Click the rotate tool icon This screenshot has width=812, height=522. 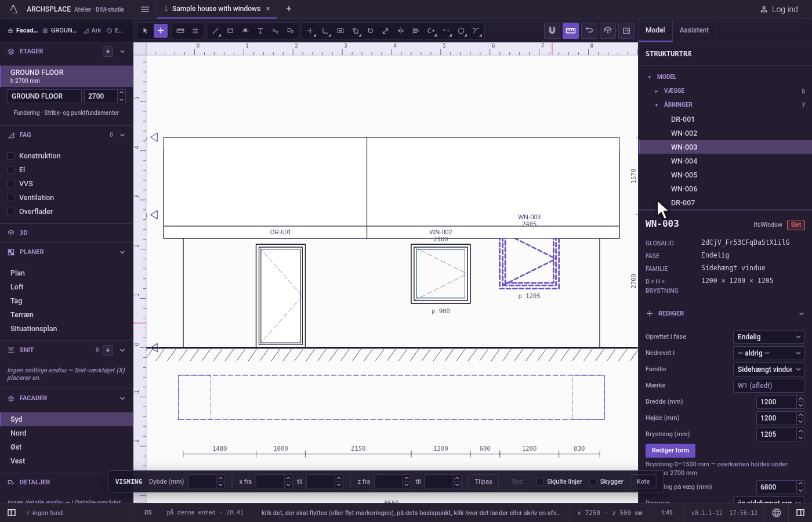pos(371,31)
